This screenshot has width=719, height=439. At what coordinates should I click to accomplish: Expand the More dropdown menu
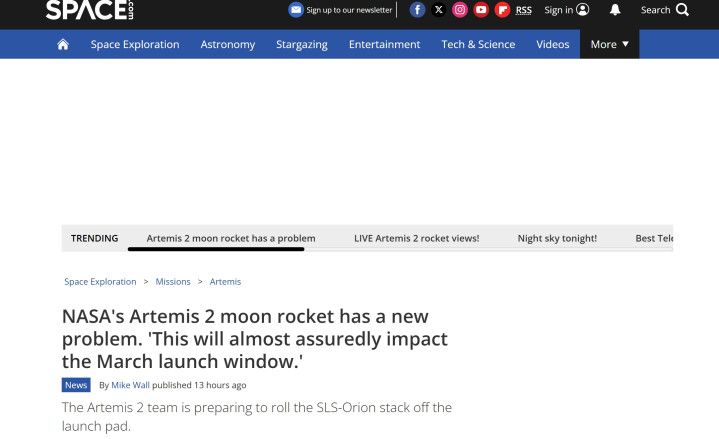609,44
